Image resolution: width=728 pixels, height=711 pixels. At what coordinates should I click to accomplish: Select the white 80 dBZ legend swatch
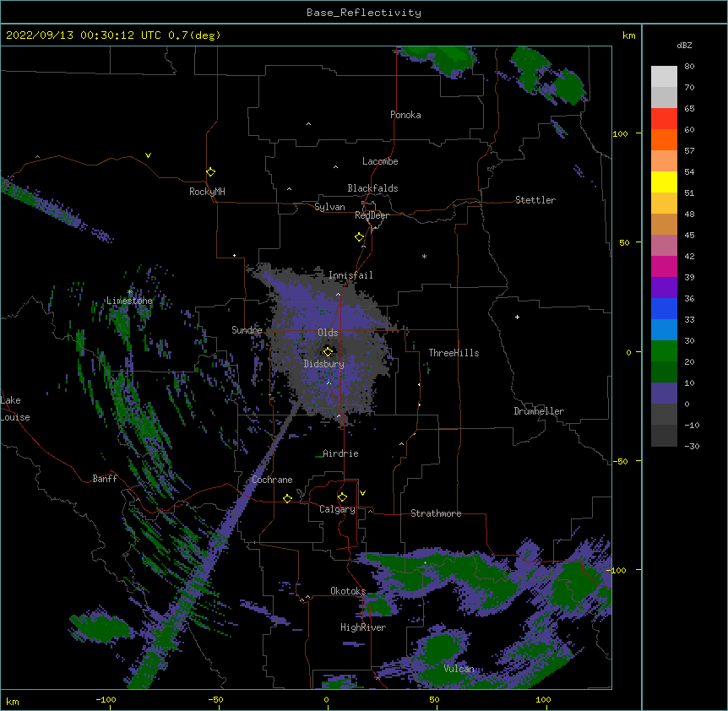(664, 76)
